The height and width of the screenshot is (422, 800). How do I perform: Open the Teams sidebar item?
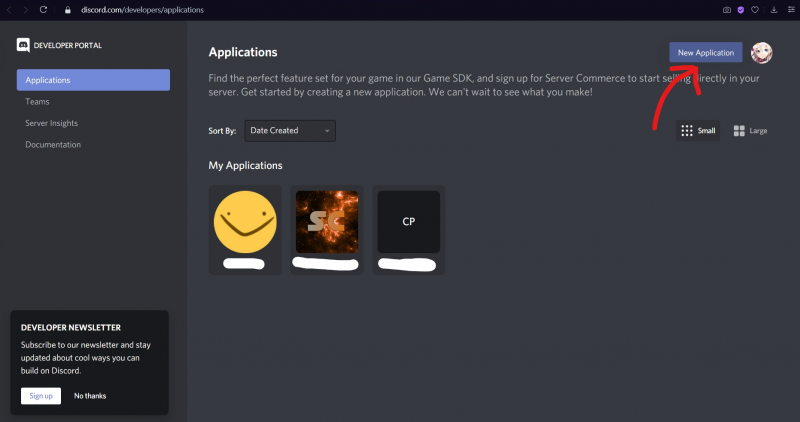coord(37,102)
